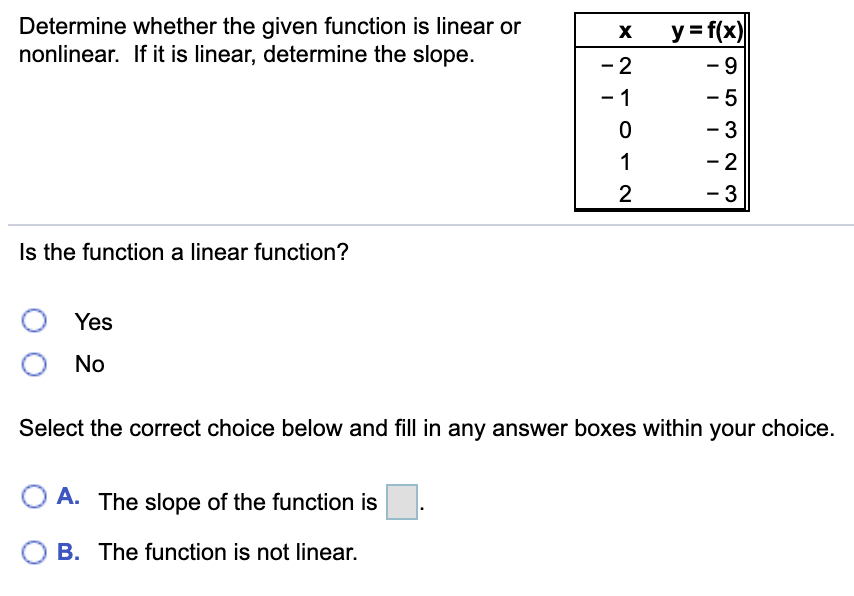Screen dimensions: 854x596
Task: Click the table header labeled x
Action: coord(623,30)
